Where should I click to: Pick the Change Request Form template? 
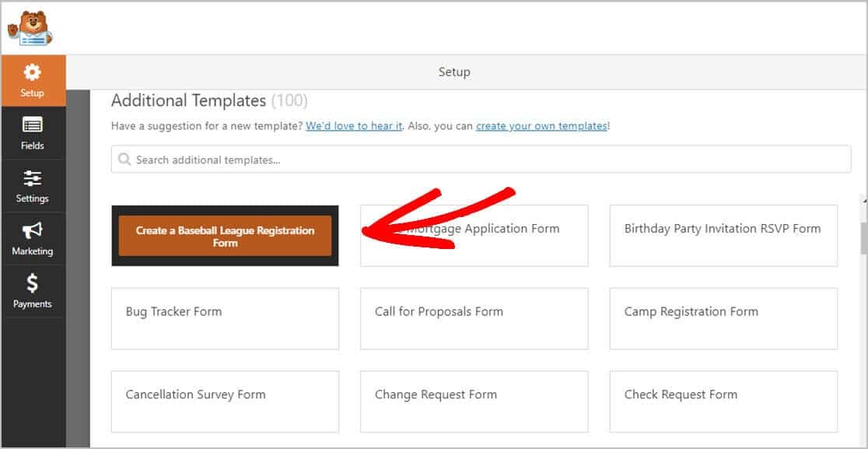click(474, 401)
